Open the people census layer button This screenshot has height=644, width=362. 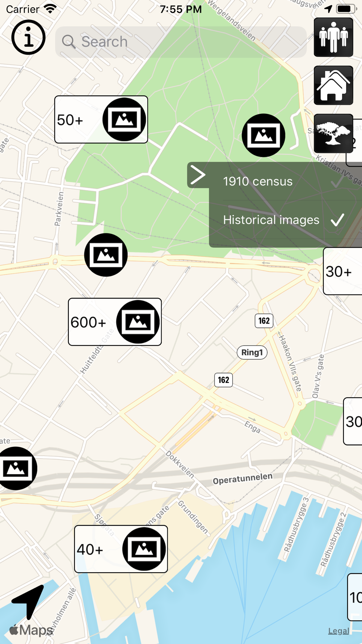click(x=333, y=37)
